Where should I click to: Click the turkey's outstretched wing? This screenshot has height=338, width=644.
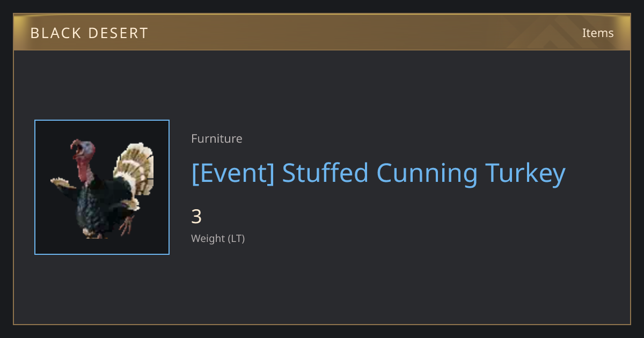64,183
